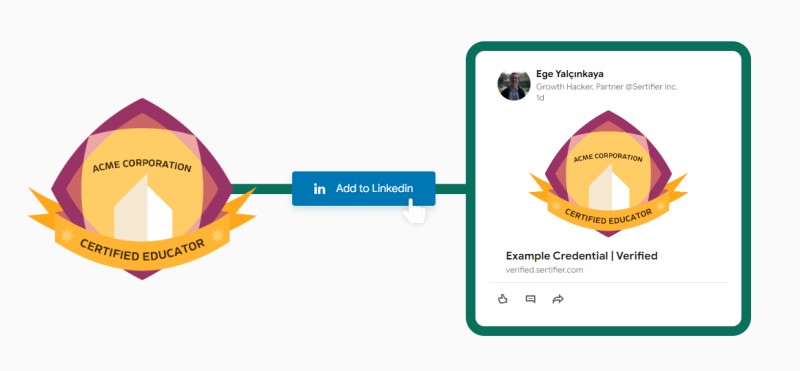Image resolution: width=800 pixels, height=371 pixels.
Task: Click the 1d post timestamp
Action: click(540, 98)
